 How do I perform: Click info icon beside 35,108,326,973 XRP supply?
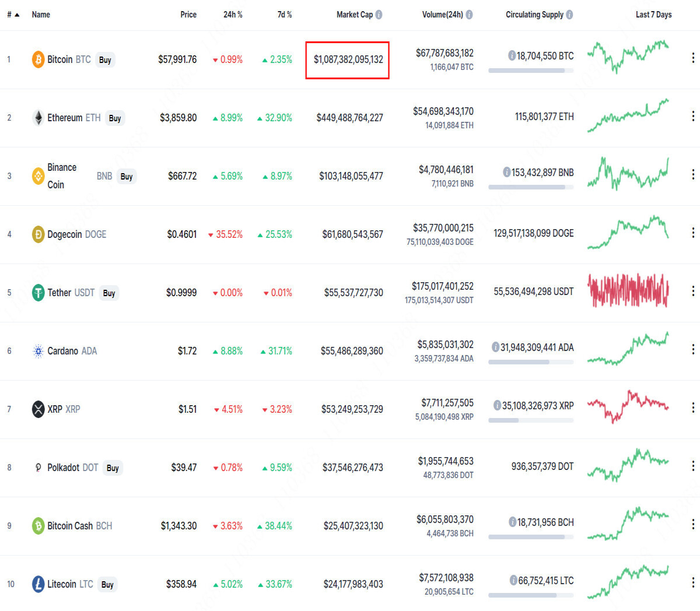(x=497, y=406)
